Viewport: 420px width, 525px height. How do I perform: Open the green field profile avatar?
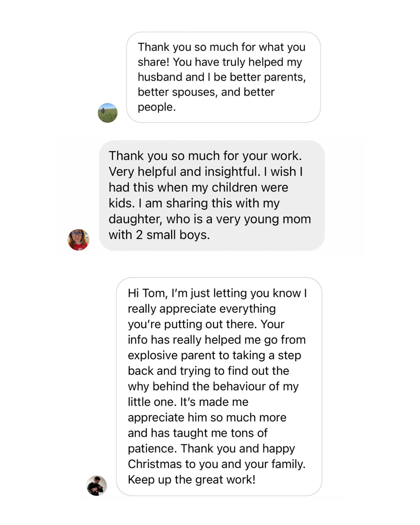[108, 113]
